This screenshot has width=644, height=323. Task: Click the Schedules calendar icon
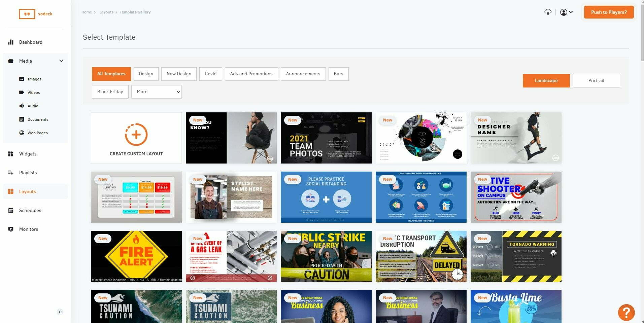(x=11, y=210)
